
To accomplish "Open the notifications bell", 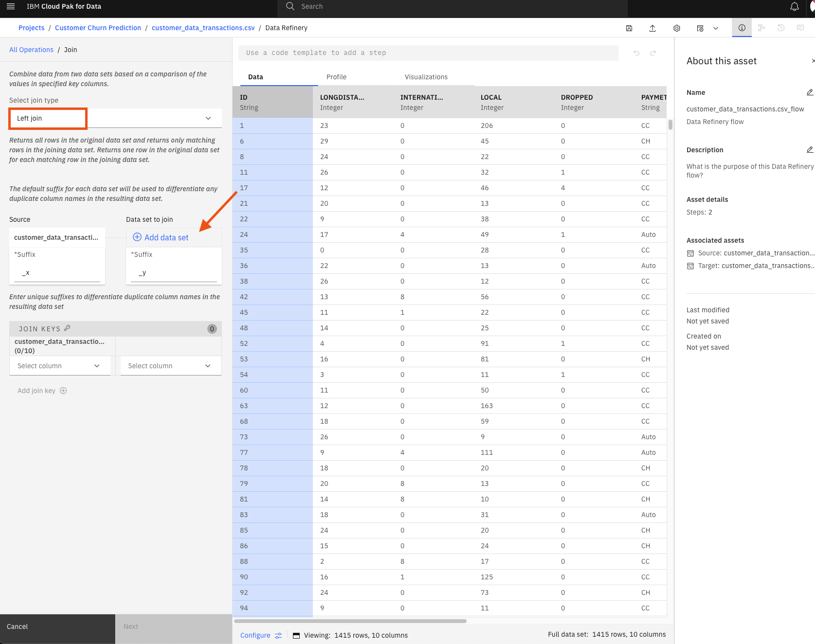I will (795, 6).
